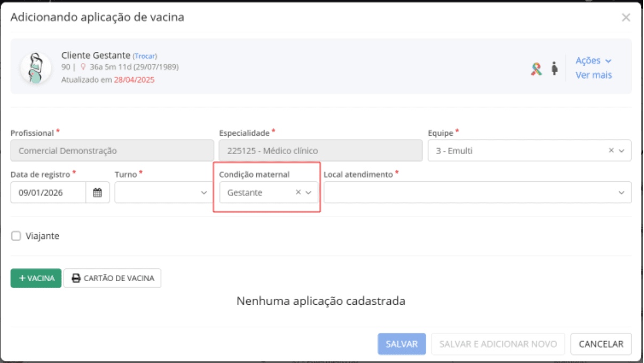Click the SALVAR button
Viewport: 644px width, 363px height.
tap(402, 344)
